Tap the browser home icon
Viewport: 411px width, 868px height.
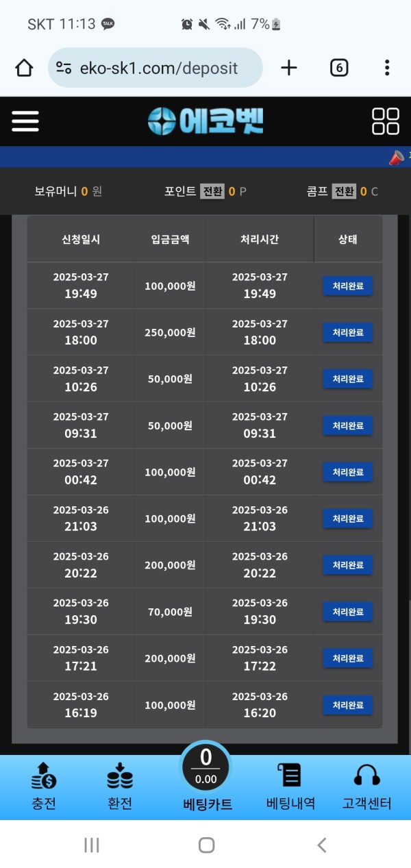(x=24, y=68)
